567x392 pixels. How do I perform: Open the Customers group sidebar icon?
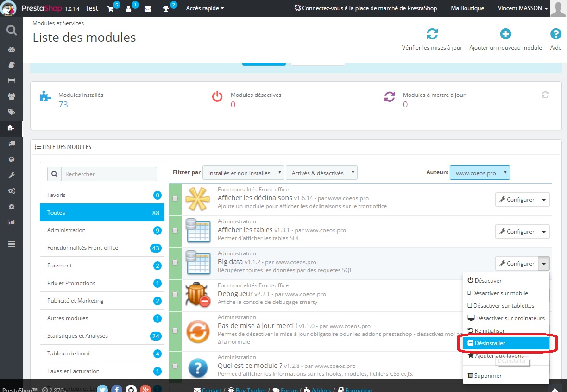click(12, 96)
